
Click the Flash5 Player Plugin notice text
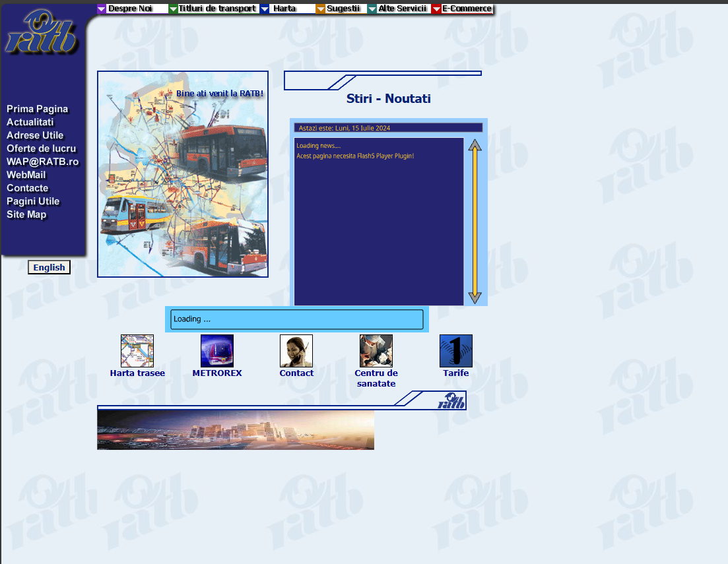point(355,156)
